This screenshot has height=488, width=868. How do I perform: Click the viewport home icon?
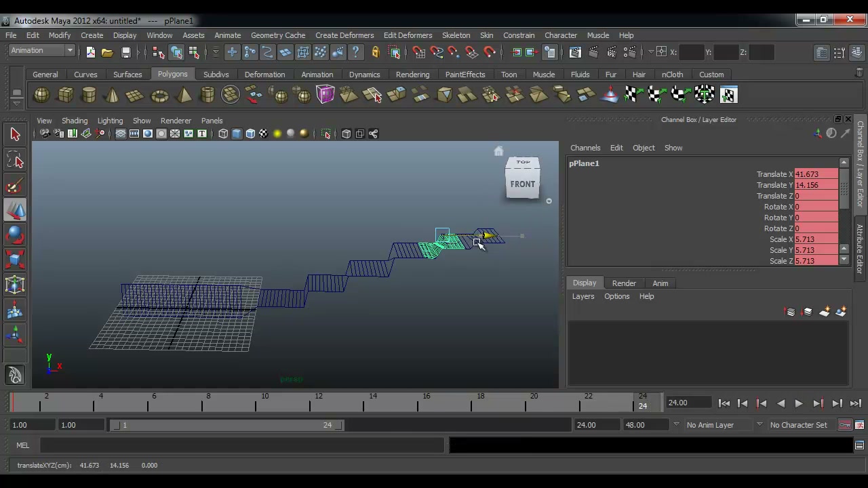pyautogui.click(x=498, y=151)
